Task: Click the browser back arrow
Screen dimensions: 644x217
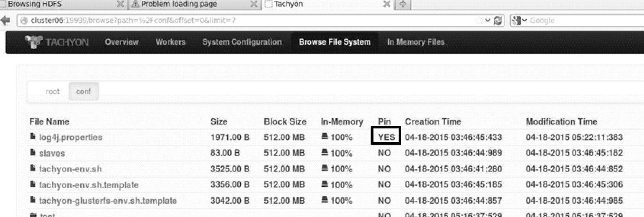Action: tap(6, 20)
